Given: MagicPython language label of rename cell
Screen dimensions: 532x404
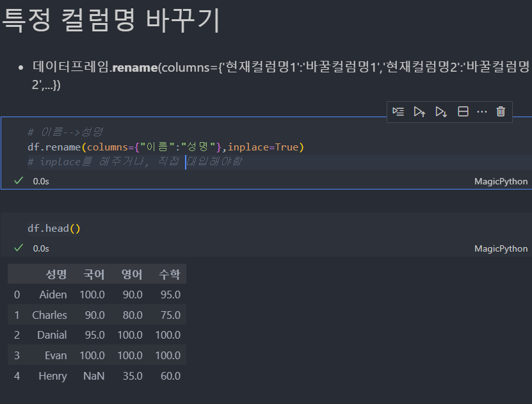Looking at the screenshot, I should 501,181.
